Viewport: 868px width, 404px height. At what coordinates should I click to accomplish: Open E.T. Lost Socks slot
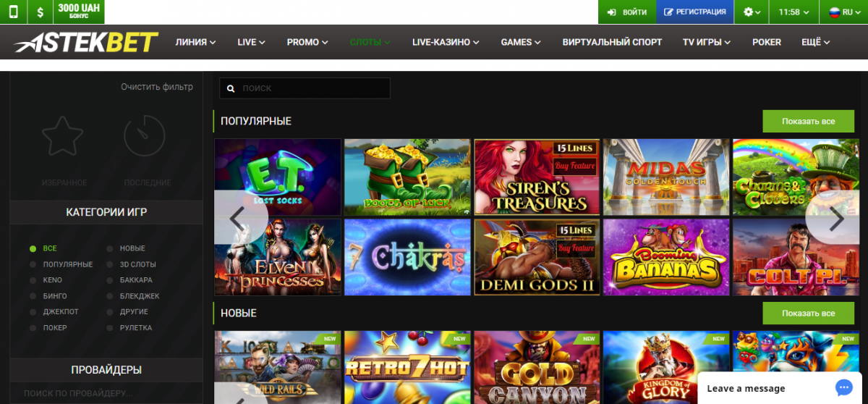pyautogui.click(x=278, y=177)
